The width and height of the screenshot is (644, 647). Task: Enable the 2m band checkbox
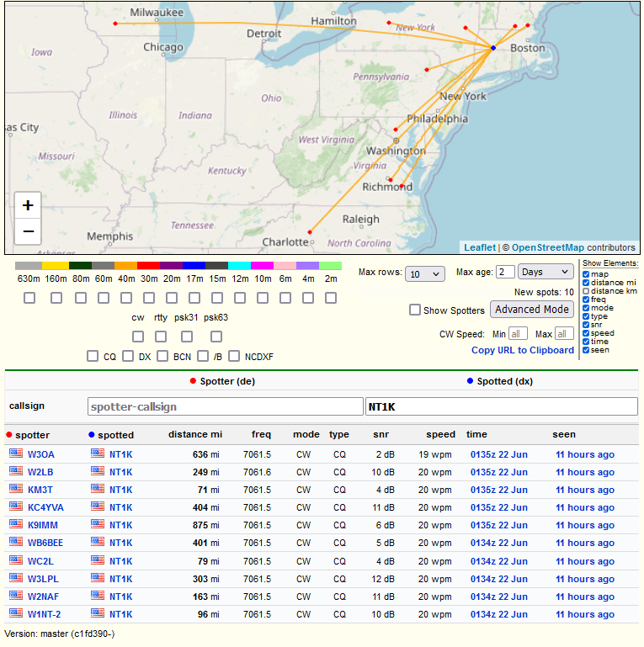pyautogui.click(x=331, y=298)
